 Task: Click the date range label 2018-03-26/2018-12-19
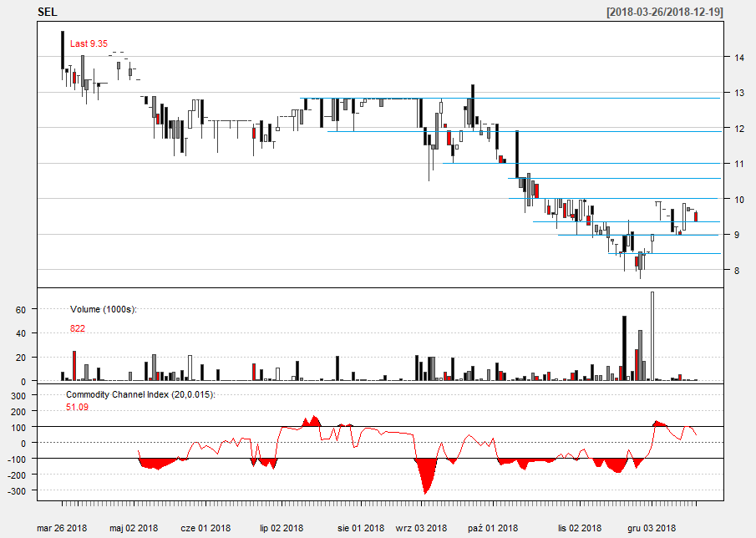pyautogui.click(x=665, y=12)
